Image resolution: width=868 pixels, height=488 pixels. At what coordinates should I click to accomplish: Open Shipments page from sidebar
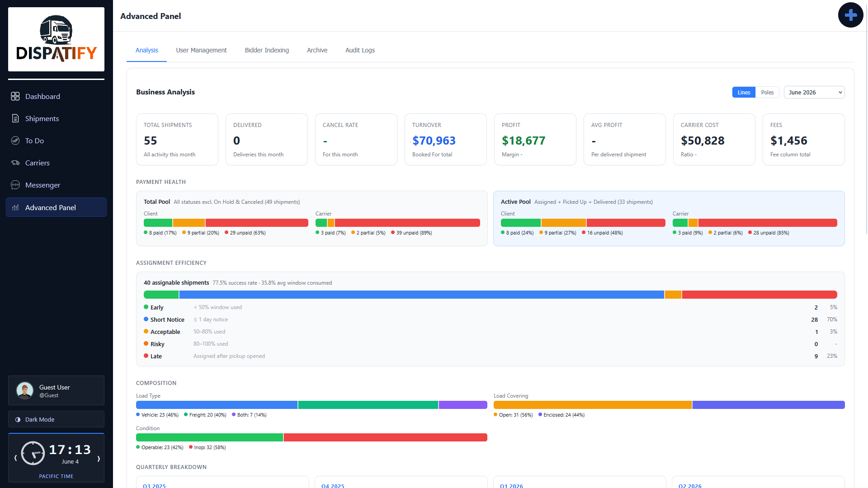tap(56, 118)
